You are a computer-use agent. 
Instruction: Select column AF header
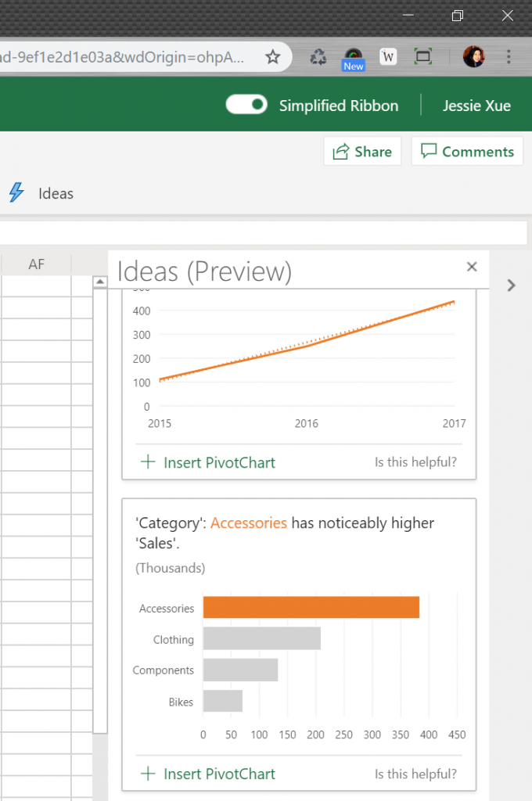36,264
